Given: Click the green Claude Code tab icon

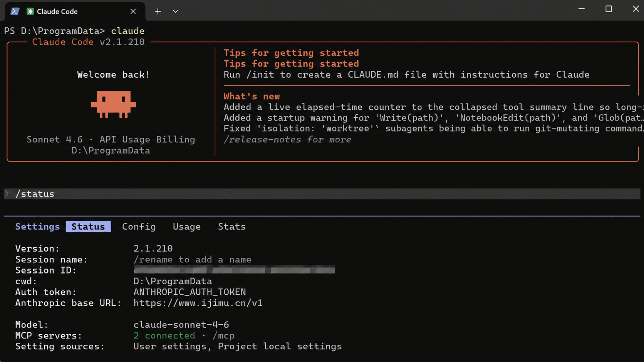Looking at the screenshot, I should 30,11.
